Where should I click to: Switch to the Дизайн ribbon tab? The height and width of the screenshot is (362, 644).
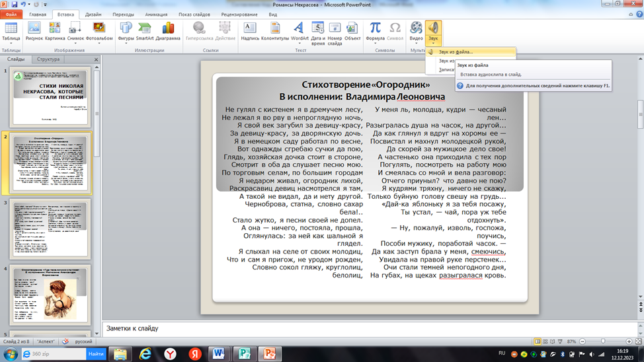[x=93, y=14]
